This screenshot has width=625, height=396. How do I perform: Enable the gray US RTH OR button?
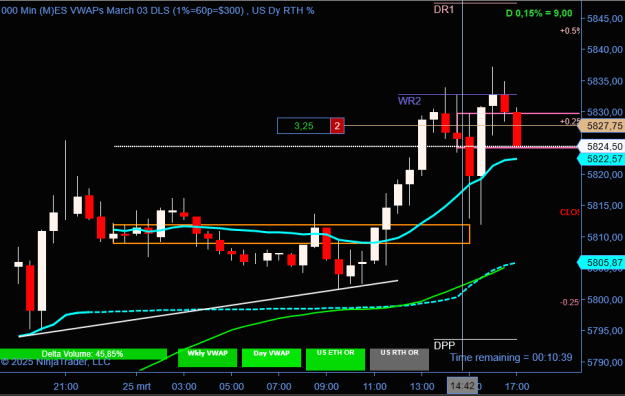pos(399,359)
